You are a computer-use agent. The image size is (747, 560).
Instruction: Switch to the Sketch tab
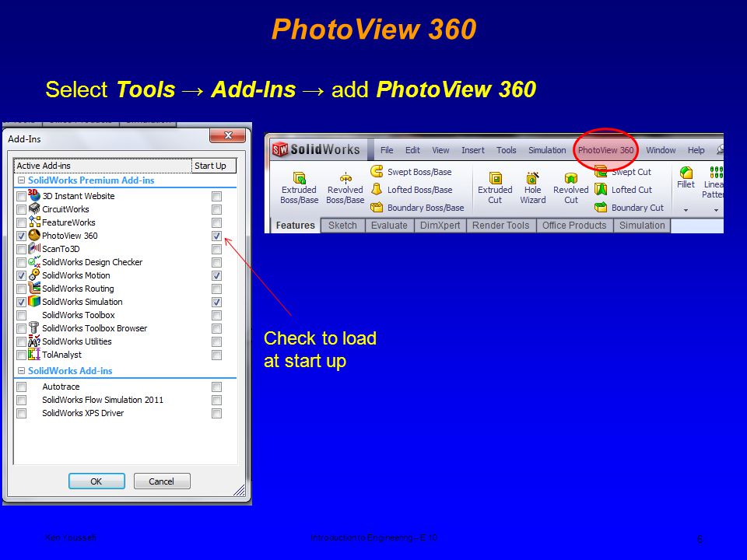click(x=342, y=226)
